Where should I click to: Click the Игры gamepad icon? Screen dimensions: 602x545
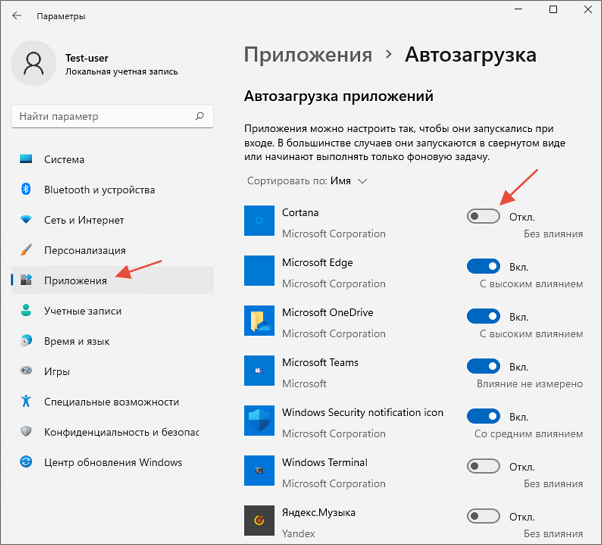26,371
